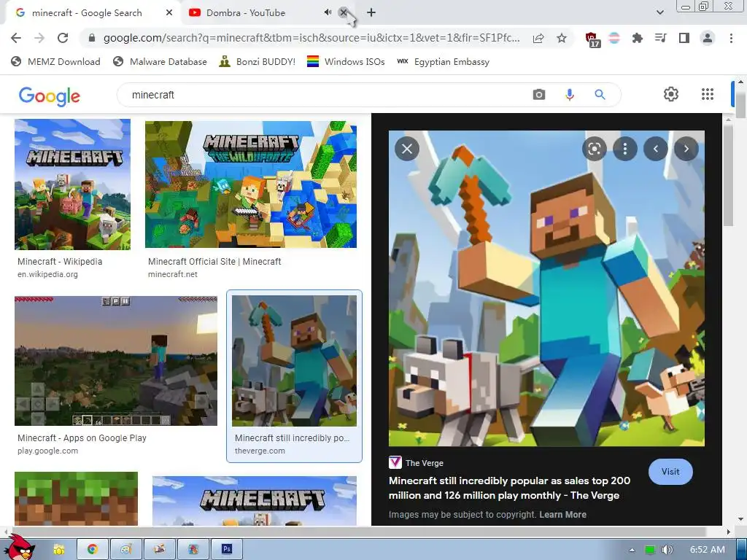Open Chrome from the taskbar
747x560 pixels.
(93, 549)
